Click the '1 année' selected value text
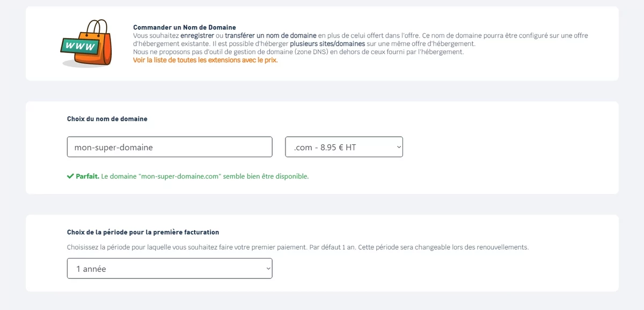This screenshot has height=310, width=644. (x=91, y=269)
